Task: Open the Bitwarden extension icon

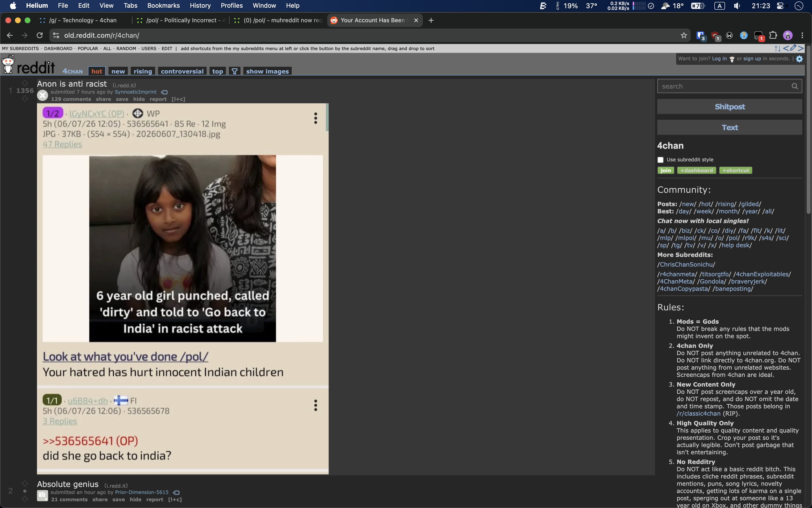Action: [701, 36]
